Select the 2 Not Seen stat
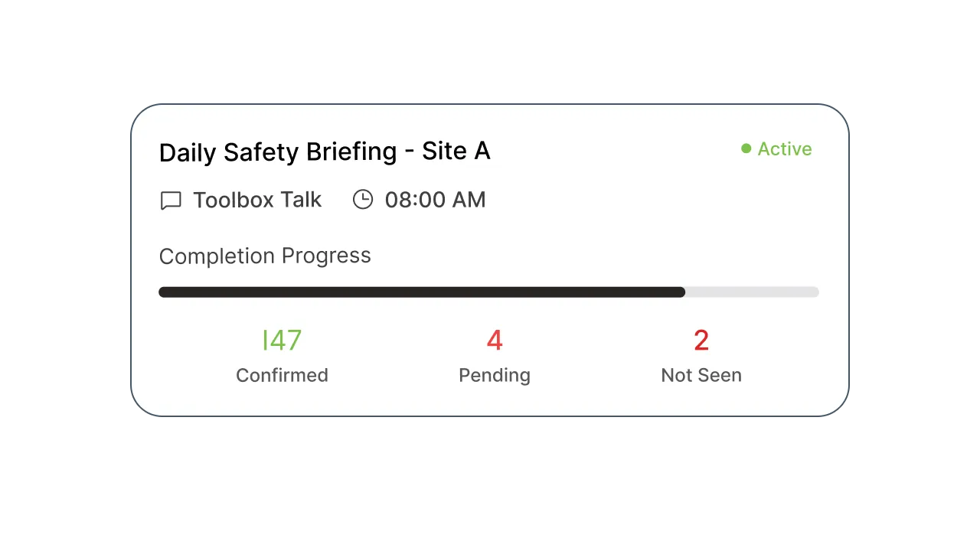 click(x=701, y=340)
